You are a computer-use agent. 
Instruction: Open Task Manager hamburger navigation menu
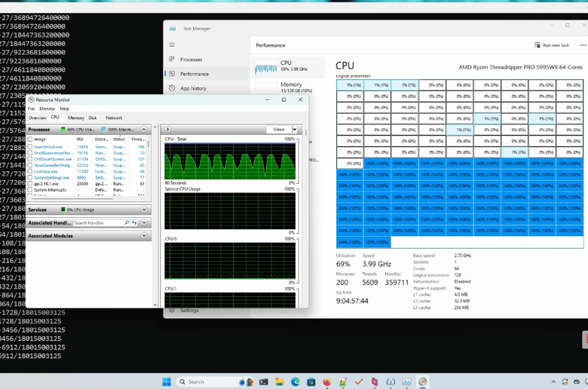coord(172,44)
